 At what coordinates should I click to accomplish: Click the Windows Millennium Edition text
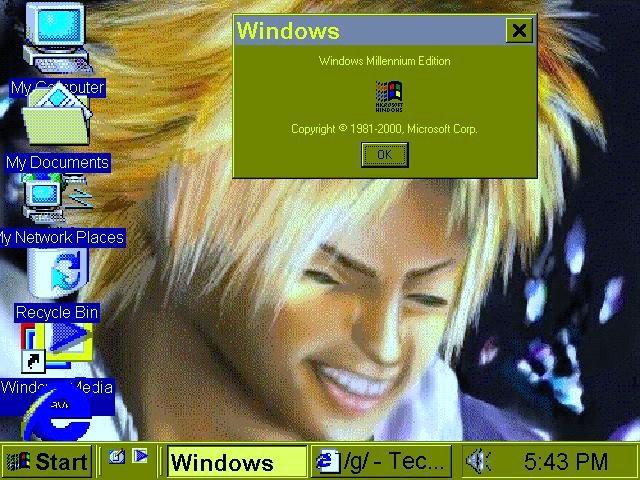coord(384,61)
